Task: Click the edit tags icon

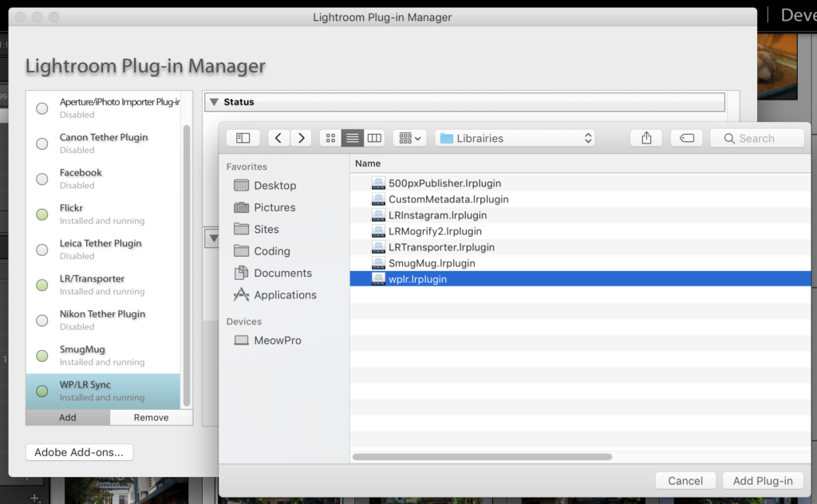Action: 687,138
